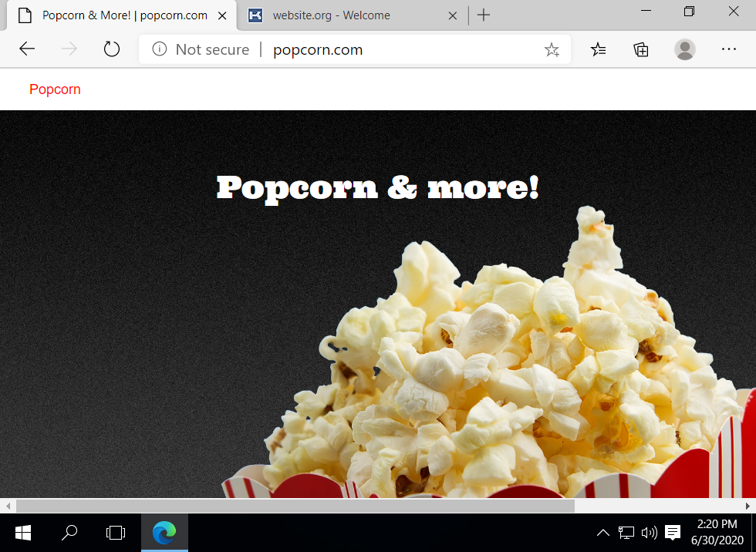Restore down the browser window
Image resolution: width=756 pixels, height=552 pixels.
(x=690, y=11)
